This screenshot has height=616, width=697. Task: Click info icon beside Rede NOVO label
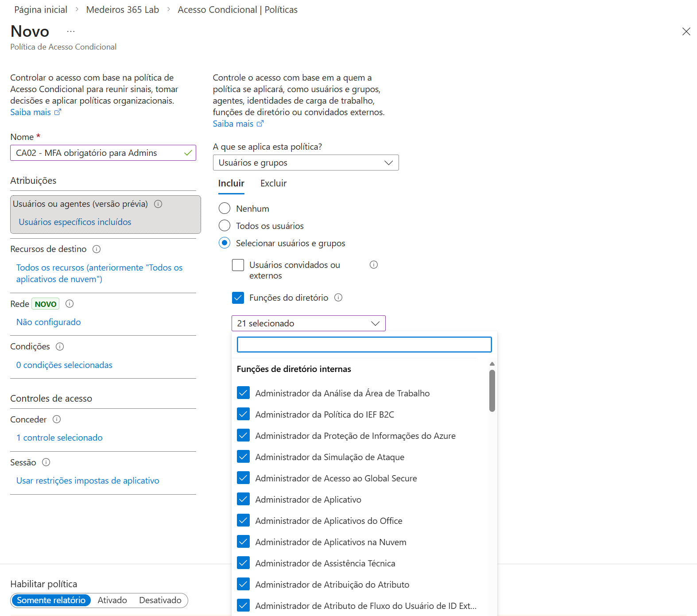70,304
